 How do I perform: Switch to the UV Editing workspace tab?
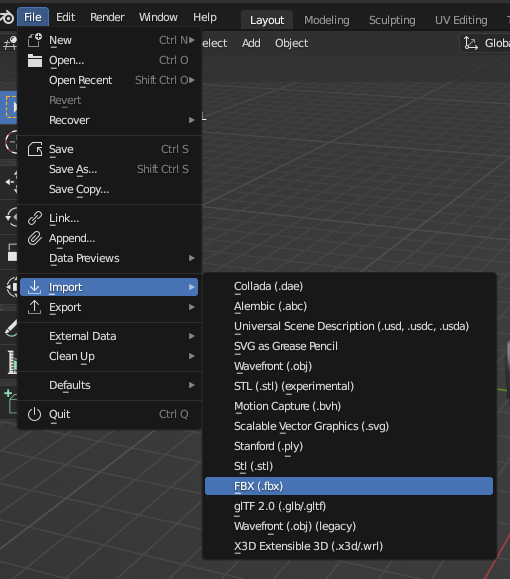click(461, 20)
